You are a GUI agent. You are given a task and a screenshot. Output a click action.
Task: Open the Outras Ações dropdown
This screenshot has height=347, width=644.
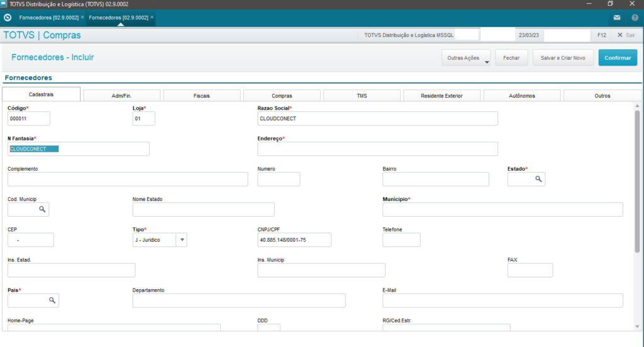pyautogui.click(x=466, y=58)
